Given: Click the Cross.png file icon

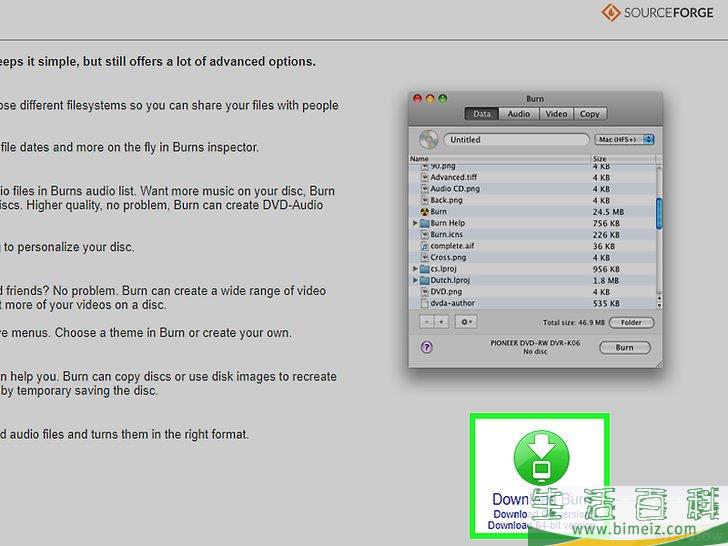Looking at the screenshot, I should [424, 257].
